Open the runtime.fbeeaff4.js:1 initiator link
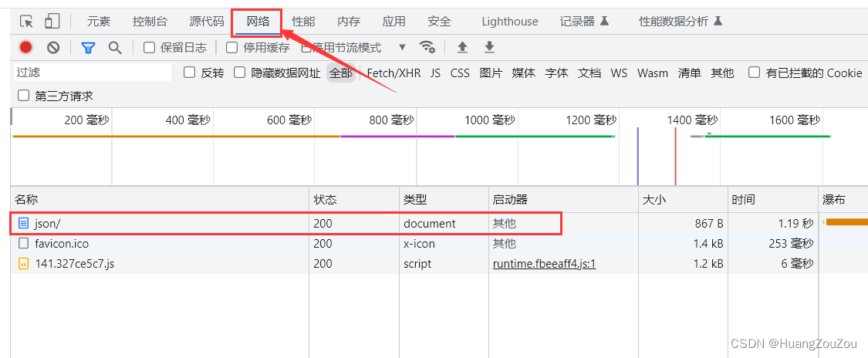Viewport: 868px width, 358px height. [544, 264]
